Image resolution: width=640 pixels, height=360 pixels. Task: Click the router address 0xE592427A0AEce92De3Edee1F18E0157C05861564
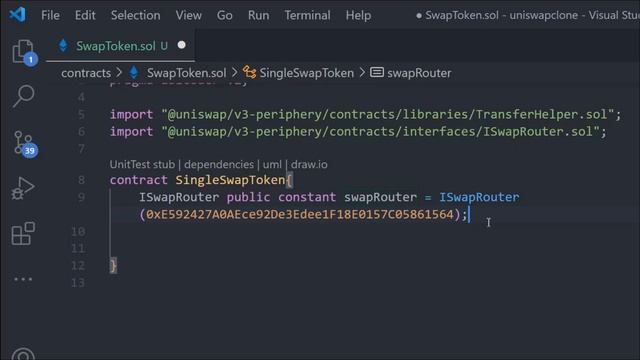click(x=300, y=214)
